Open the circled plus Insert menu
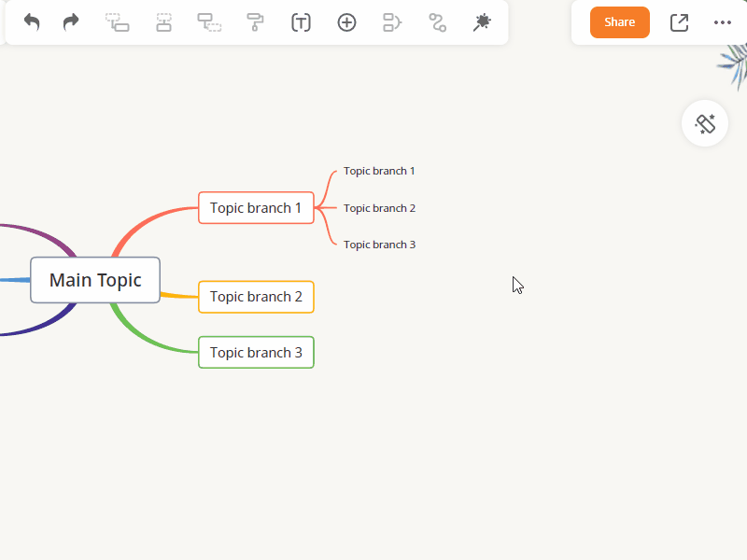 pyautogui.click(x=346, y=22)
